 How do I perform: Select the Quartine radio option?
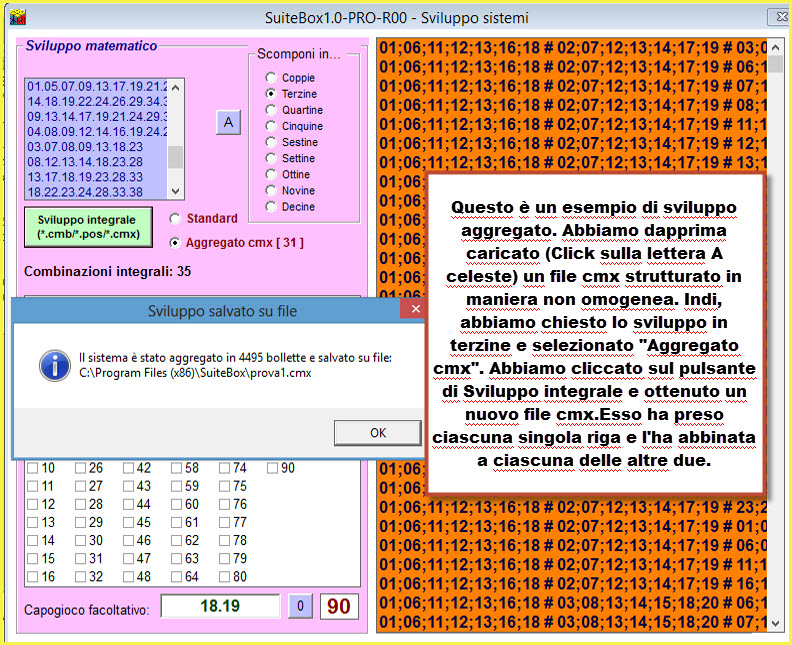[270, 110]
